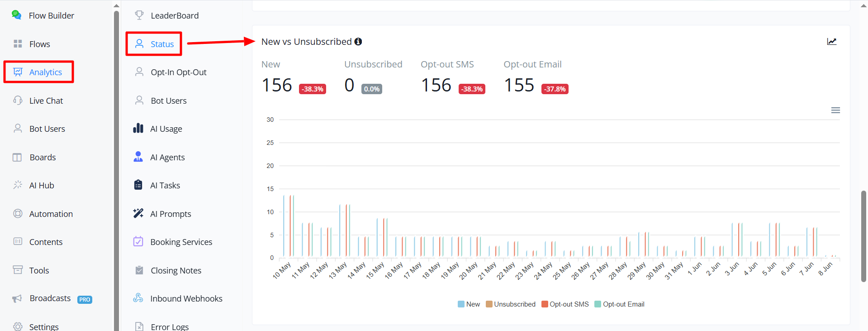Screen dimensions: 868x331
Task: Click the Opt-out Email legend color swatch
Action: click(598, 304)
